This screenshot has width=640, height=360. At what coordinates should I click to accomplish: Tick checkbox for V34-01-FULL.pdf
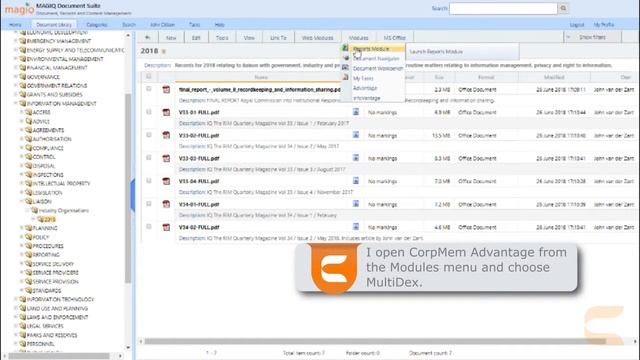click(149, 203)
